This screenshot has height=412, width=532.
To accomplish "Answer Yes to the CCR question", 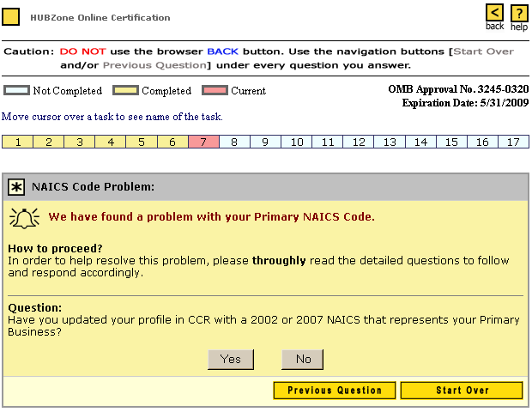I will click(x=231, y=359).
